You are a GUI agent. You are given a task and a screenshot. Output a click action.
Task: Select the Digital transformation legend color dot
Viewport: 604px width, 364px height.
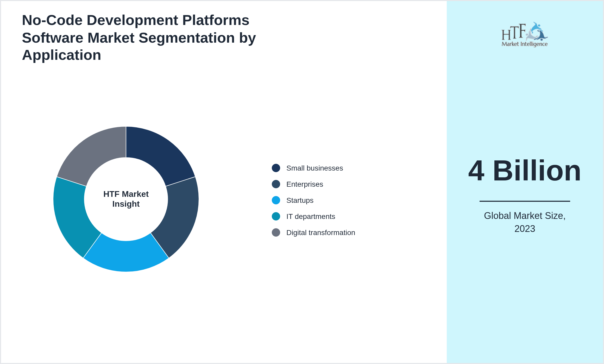[276, 232]
